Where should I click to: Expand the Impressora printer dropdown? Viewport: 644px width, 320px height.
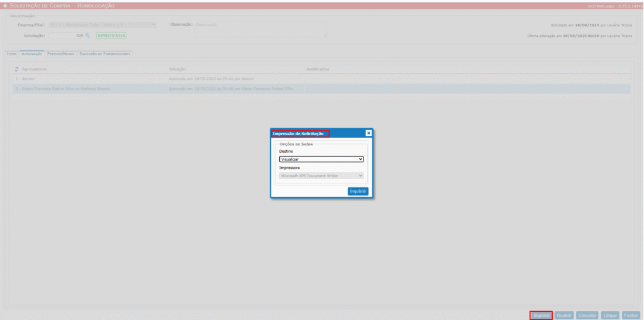click(321, 175)
